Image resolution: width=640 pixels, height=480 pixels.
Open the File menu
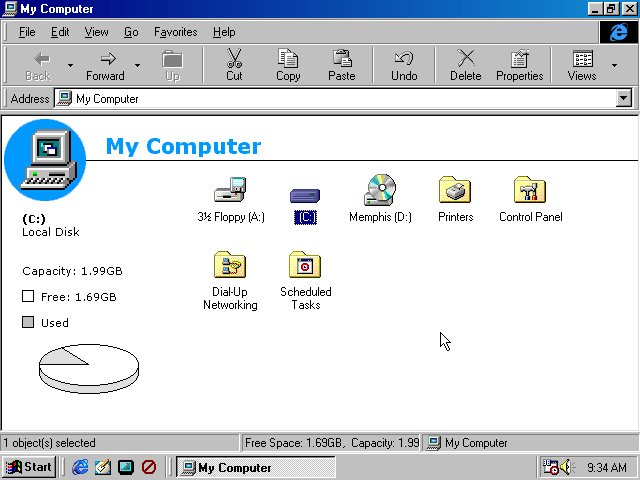[x=27, y=32]
